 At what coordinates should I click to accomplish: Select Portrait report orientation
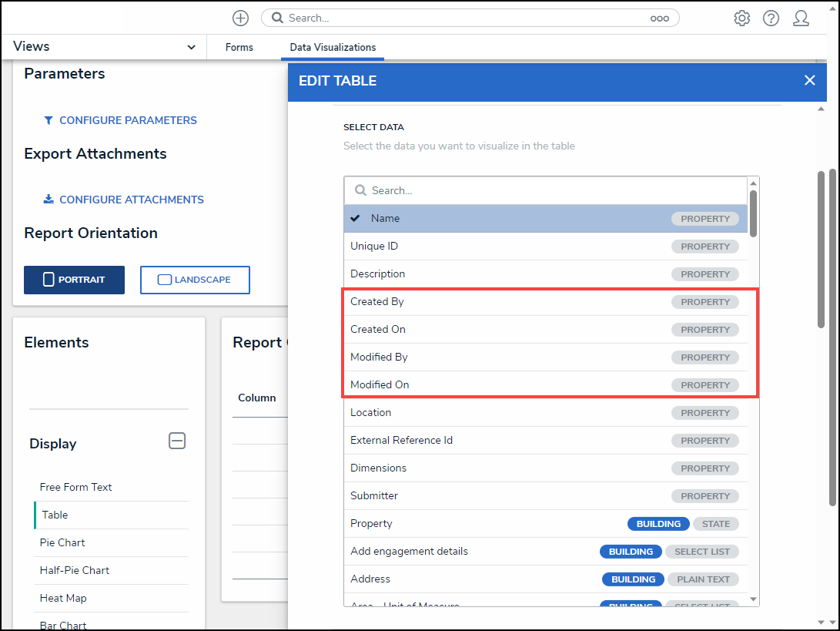click(x=74, y=280)
